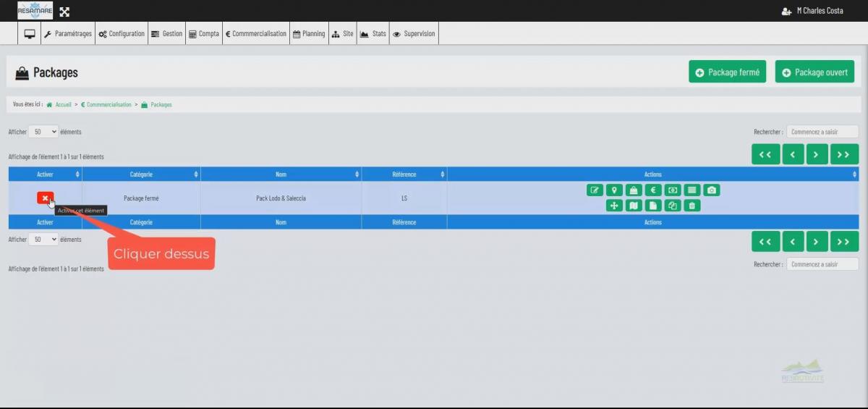Screen dimensions: 868x409
Task: Go to first page using bottom << button
Action: pos(765,241)
